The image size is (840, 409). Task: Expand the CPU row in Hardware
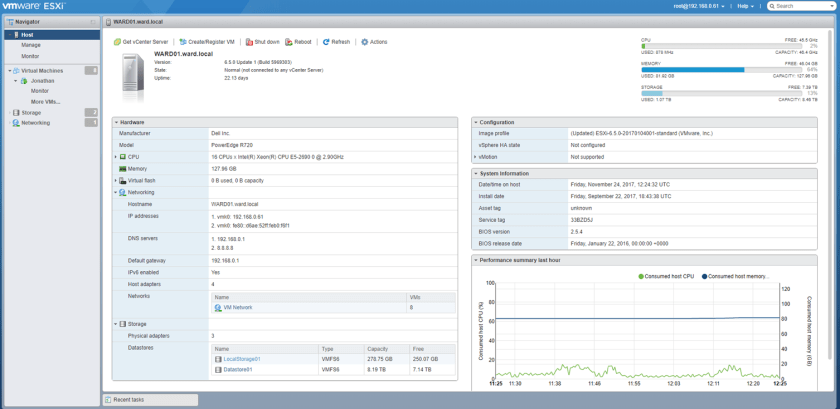pyautogui.click(x=116, y=157)
